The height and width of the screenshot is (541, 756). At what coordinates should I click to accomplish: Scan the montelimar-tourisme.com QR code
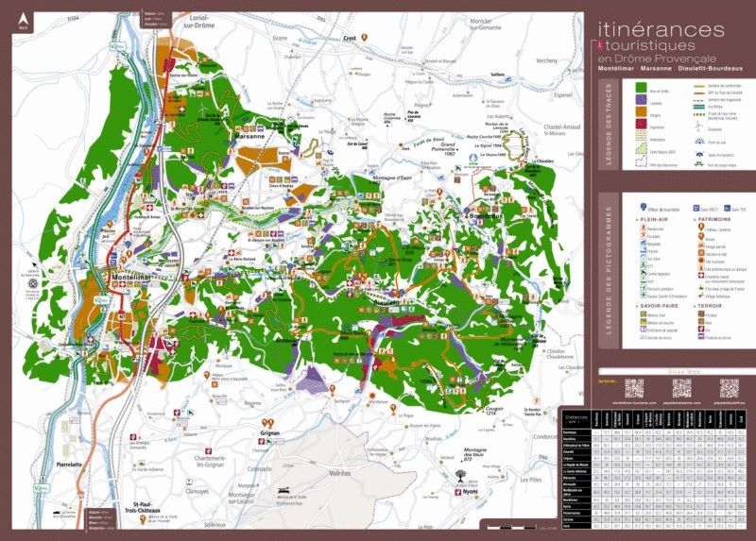633,387
